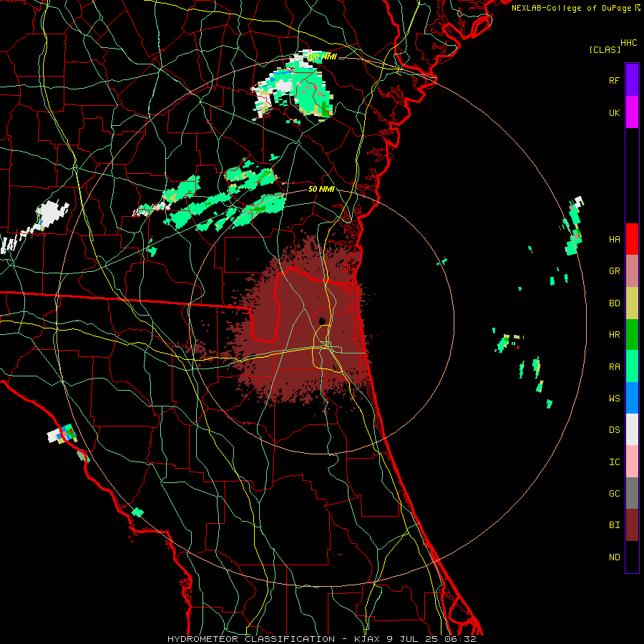
Task: Click the BI legend label
Action: [x=614, y=525]
